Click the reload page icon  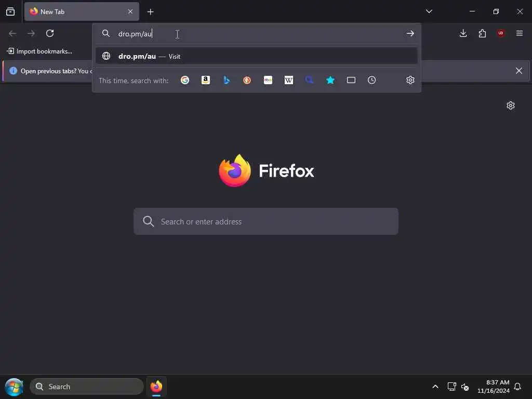pos(50,33)
